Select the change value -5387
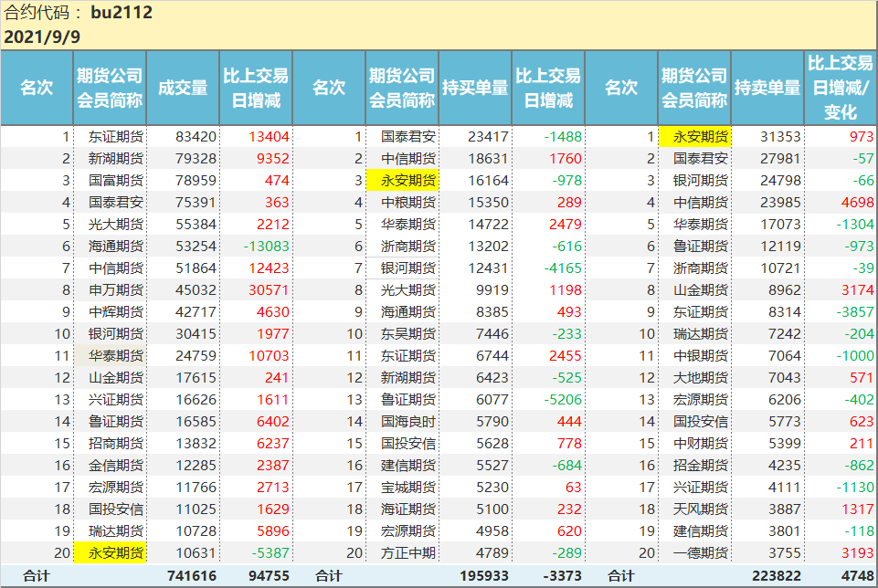This screenshot has width=878, height=588. click(270, 553)
